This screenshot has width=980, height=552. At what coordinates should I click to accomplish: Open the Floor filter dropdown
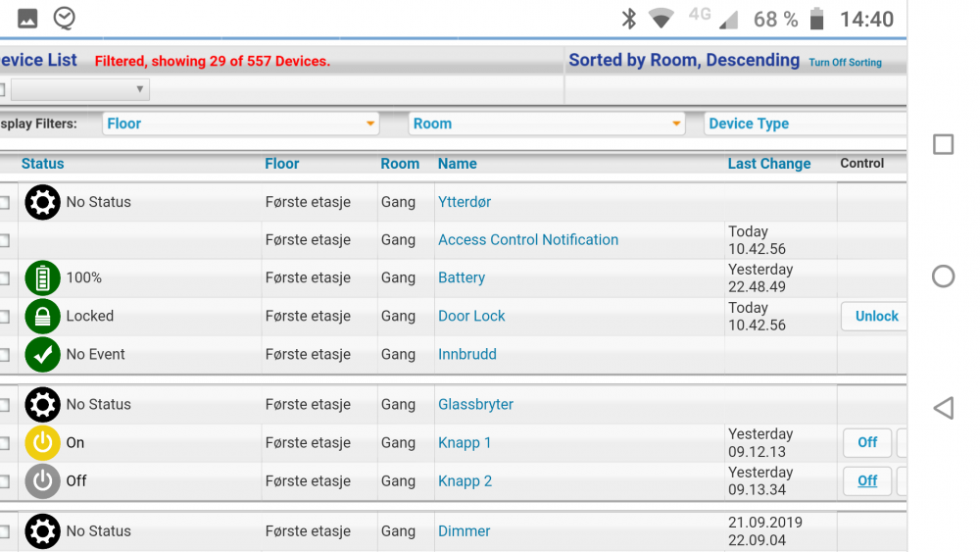point(240,124)
